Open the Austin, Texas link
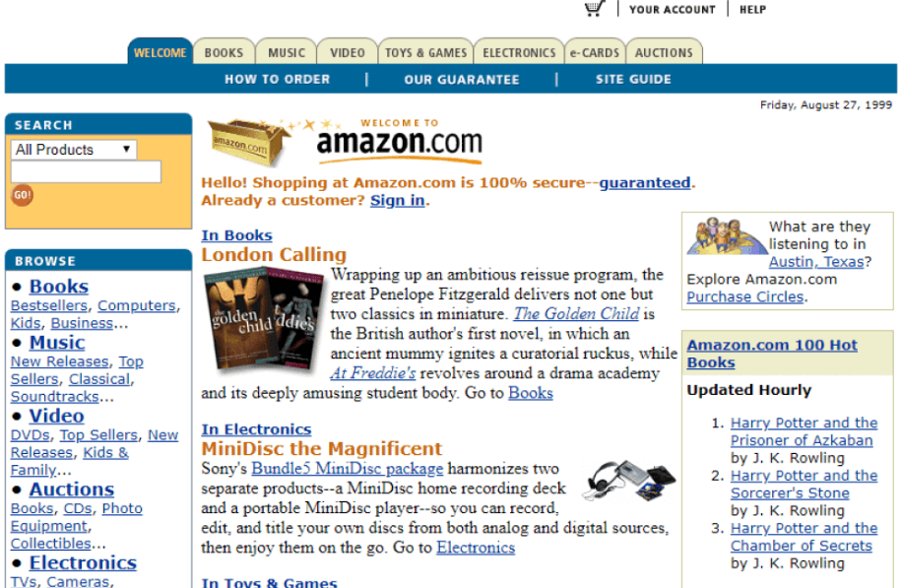Viewport: 902px width, 588px height. [x=816, y=262]
